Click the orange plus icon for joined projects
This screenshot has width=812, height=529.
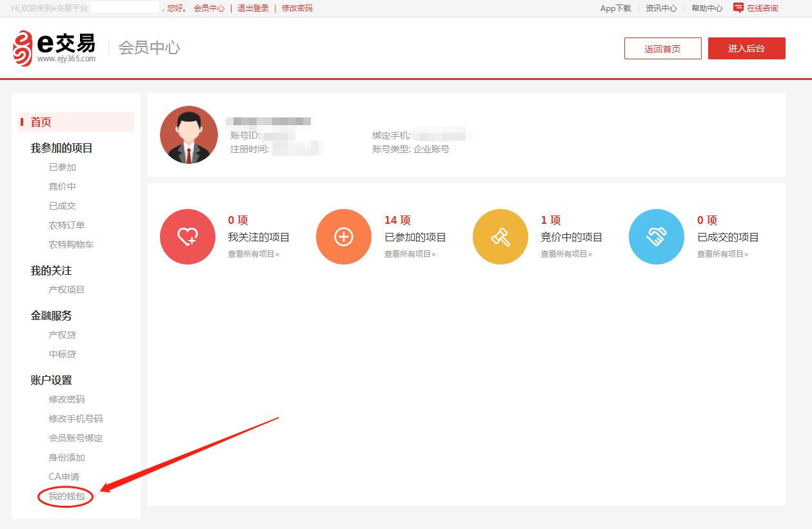coord(344,237)
